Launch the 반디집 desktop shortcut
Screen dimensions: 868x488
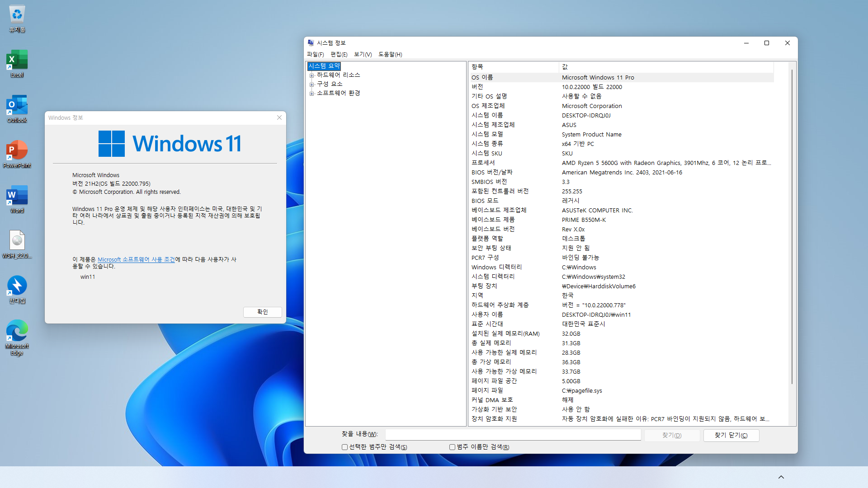(17, 290)
